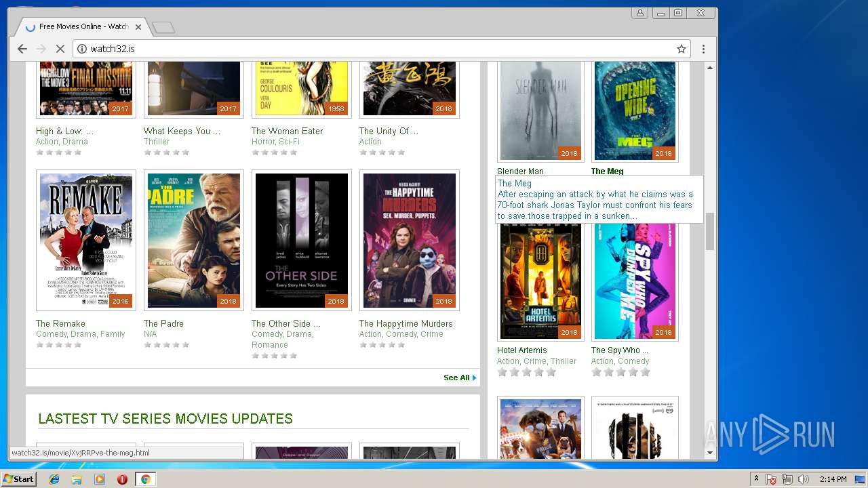Click the Horror, Sci-Fi genre text
868x488 pixels.
(x=275, y=142)
